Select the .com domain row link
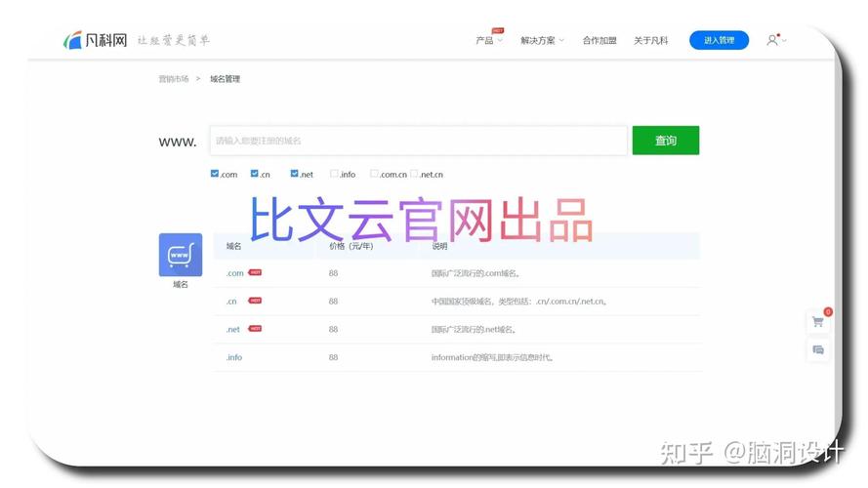 click(234, 273)
